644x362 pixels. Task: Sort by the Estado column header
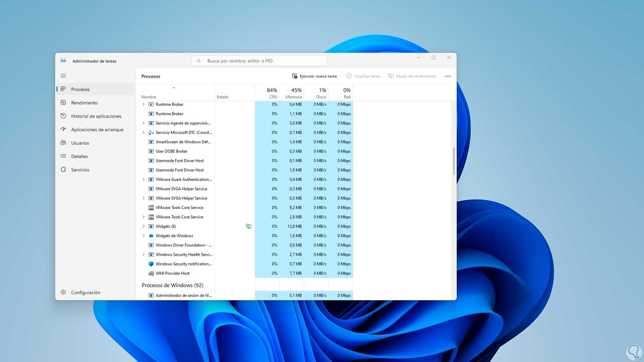(x=235, y=93)
